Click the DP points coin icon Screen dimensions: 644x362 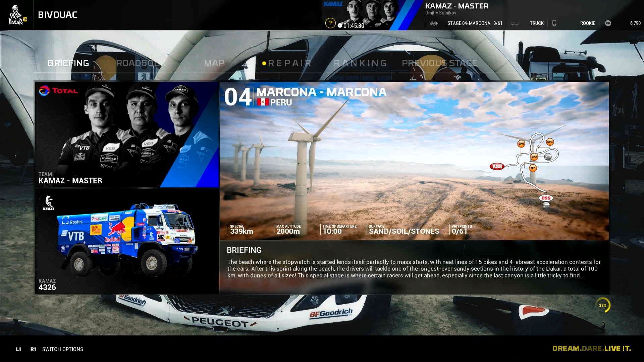[608, 23]
